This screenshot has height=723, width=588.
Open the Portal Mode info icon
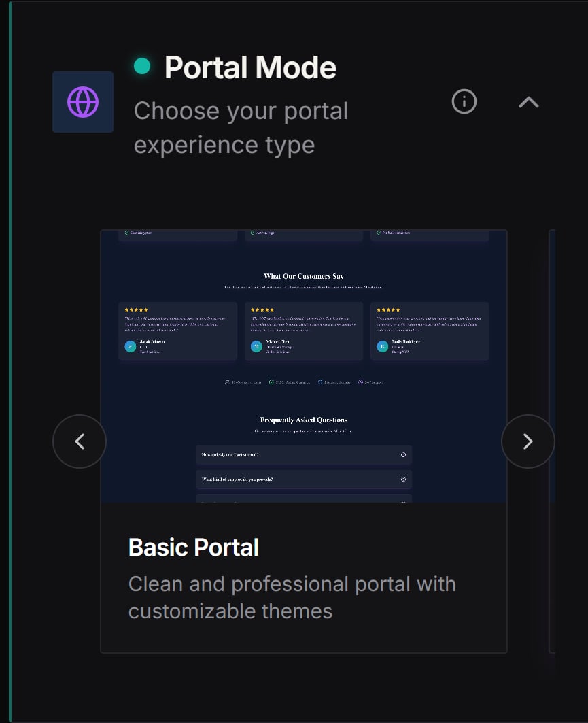point(464,101)
